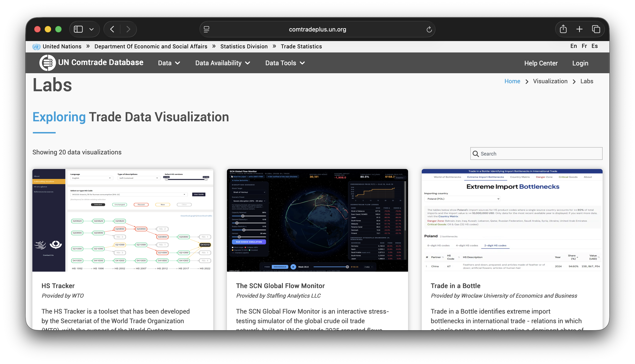Viewport: 635px width, 364px height.
Task: Open the Trade in a Bottle preview thumbnail
Action: [512, 220]
